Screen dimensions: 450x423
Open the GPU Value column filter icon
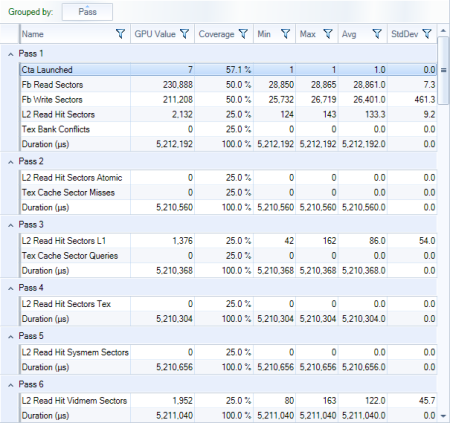click(184, 34)
